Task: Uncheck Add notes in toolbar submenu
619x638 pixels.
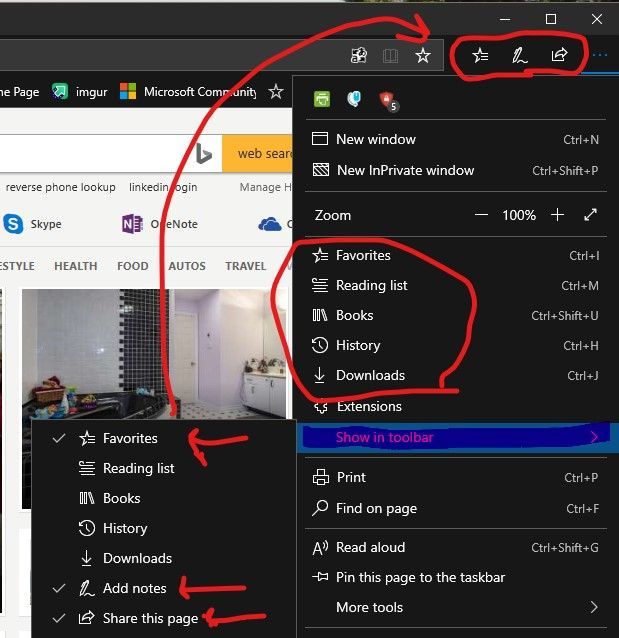Action: coord(164,588)
